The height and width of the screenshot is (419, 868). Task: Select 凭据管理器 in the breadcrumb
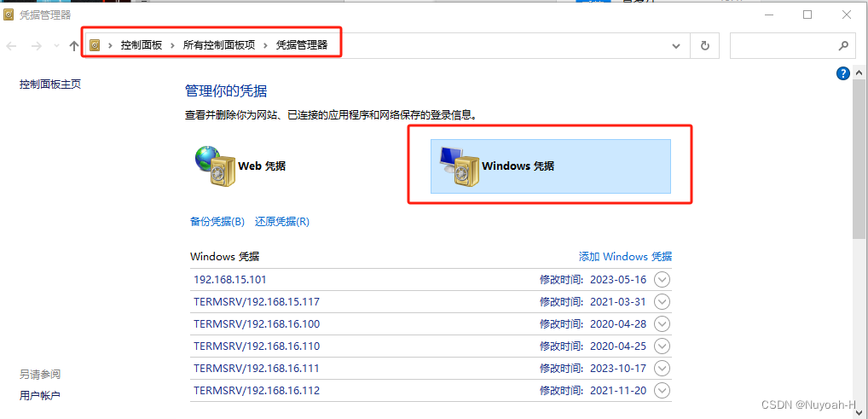[x=302, y=45]
